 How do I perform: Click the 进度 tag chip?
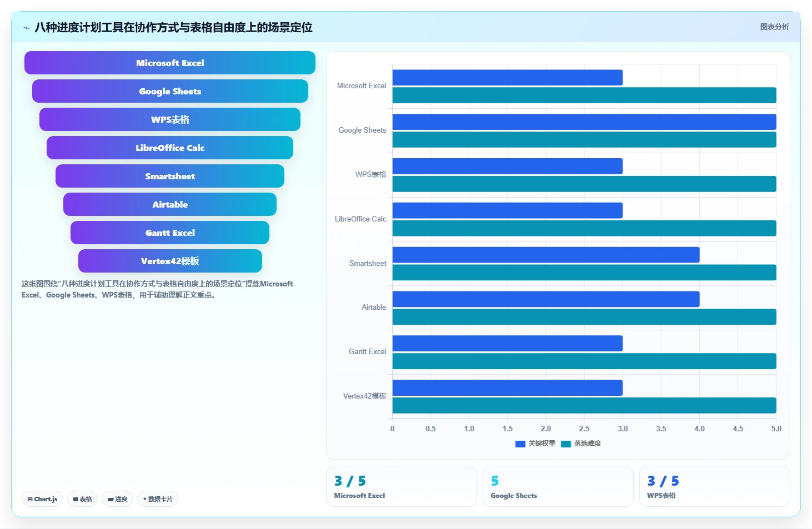(x=117, y=499)
